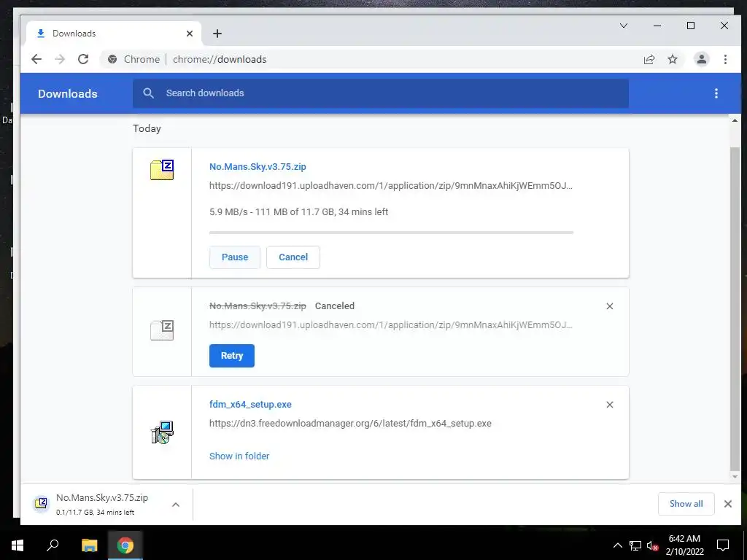The image size is (747, 560).
Task: Open a new tab with plus button
Action: coord(217,34)
